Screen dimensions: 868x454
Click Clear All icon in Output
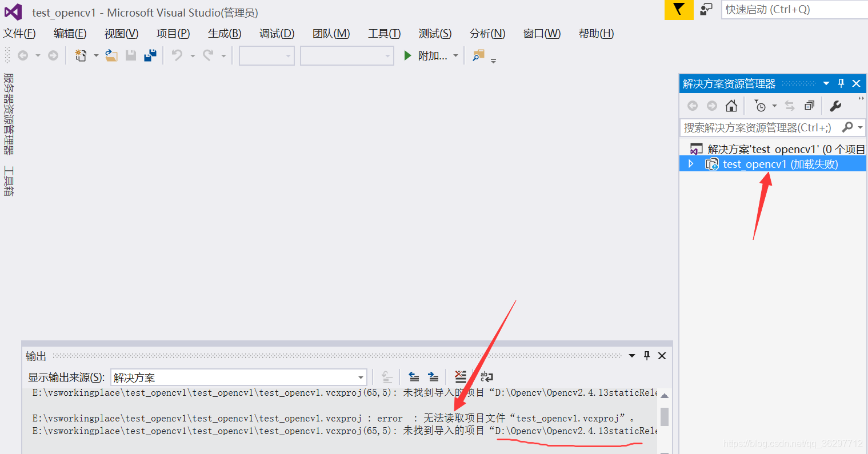pyautogui.click(x=461, y=377)
